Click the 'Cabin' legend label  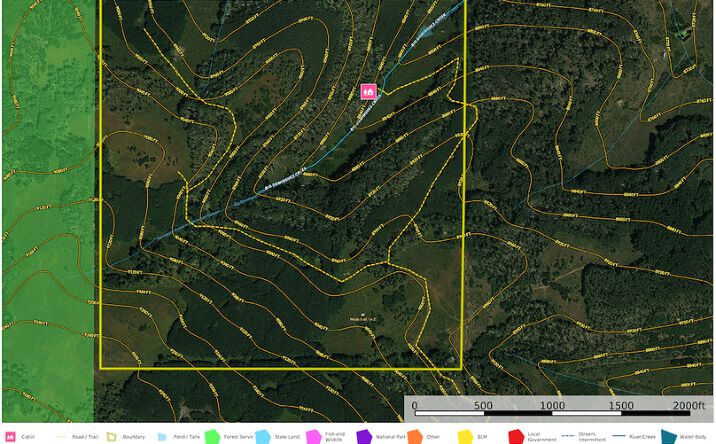[28, 437]
